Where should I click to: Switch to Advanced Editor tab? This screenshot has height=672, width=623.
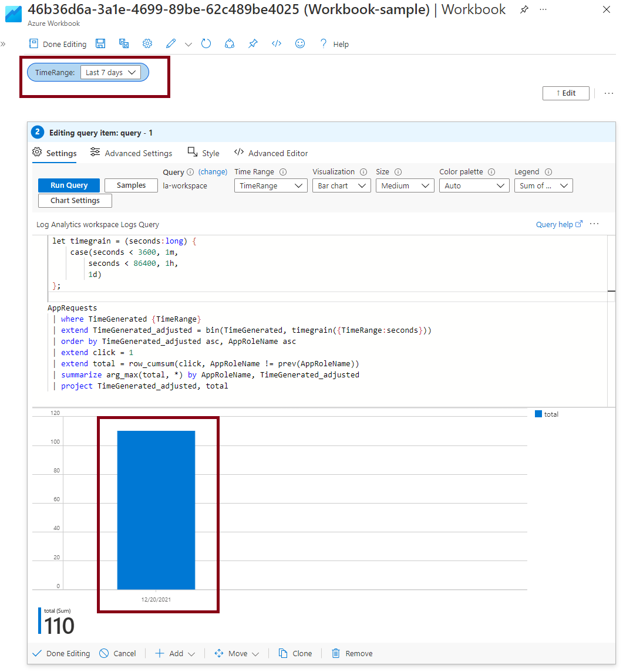tap(271, 153)
